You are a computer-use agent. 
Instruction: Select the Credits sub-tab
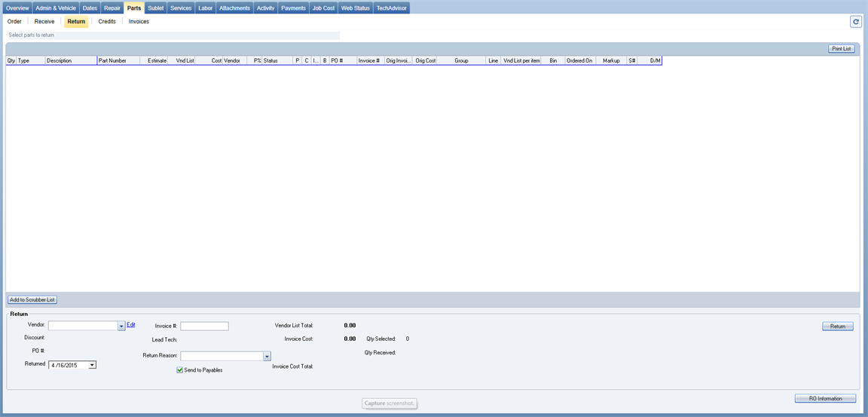click(x=107, y=22)
